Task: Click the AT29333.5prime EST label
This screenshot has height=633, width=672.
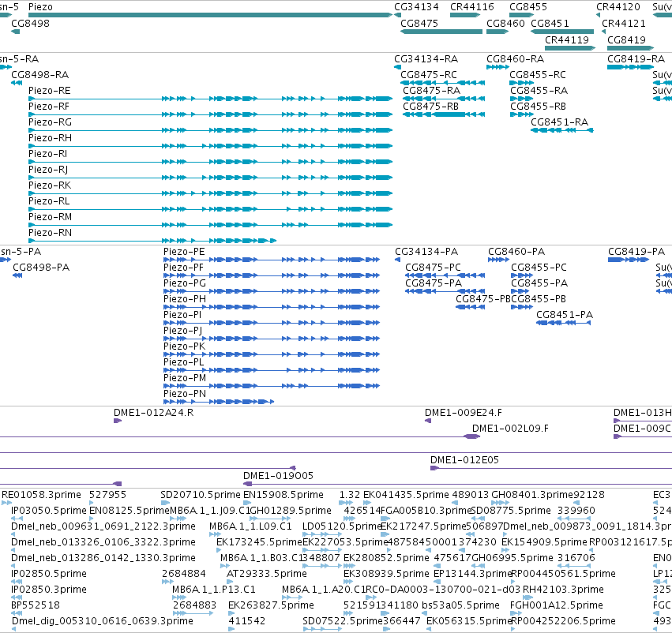Action: pyautogui.click(x=267, y=574)
